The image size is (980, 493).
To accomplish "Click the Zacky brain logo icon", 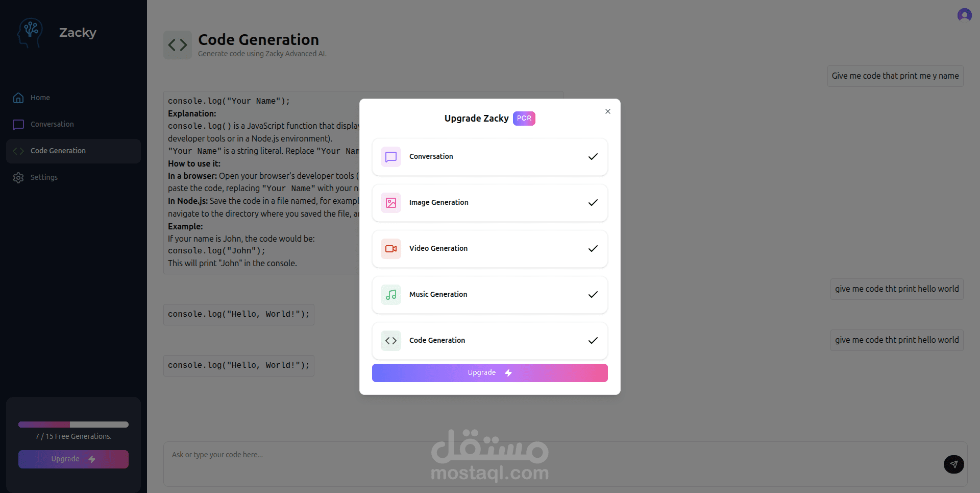I will [x=30, y=33].
